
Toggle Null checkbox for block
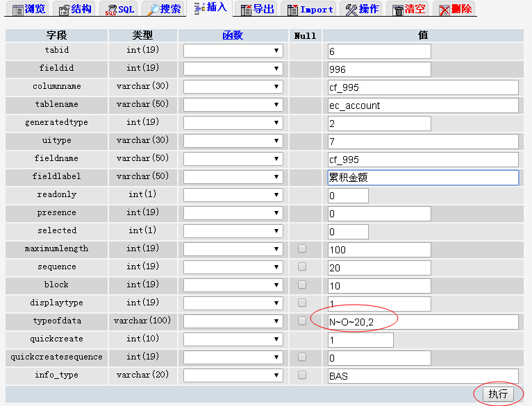[x=302, y=285]
